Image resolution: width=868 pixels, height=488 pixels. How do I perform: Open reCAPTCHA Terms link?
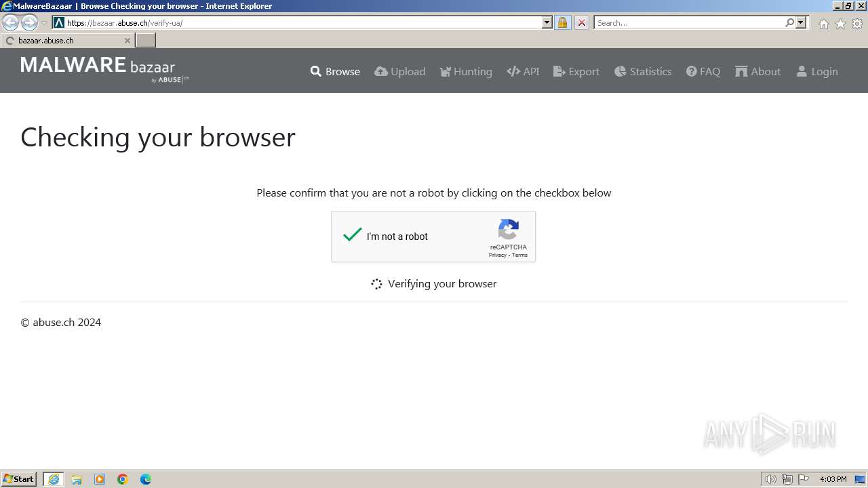click(x=519, y=256)
